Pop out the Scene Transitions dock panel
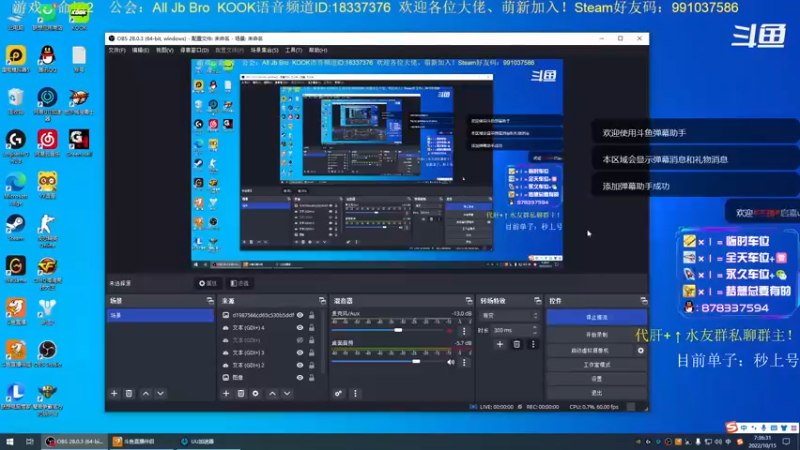 (x=537, y=301)
